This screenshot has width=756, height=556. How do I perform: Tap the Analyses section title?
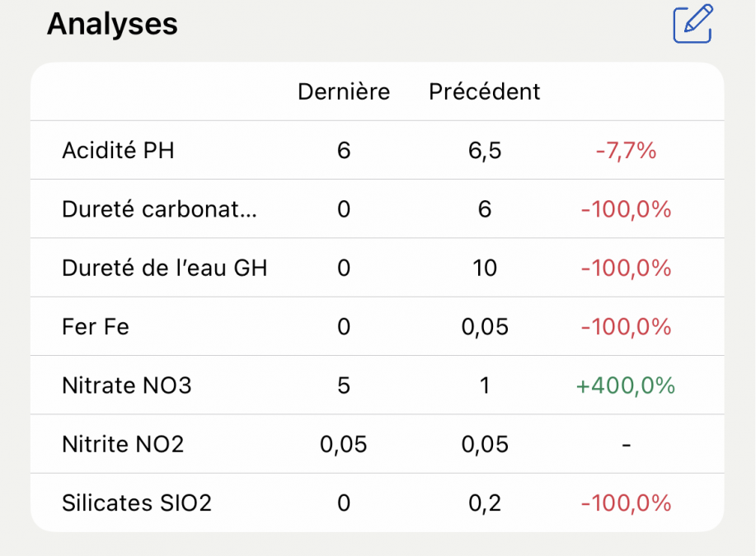112,24
